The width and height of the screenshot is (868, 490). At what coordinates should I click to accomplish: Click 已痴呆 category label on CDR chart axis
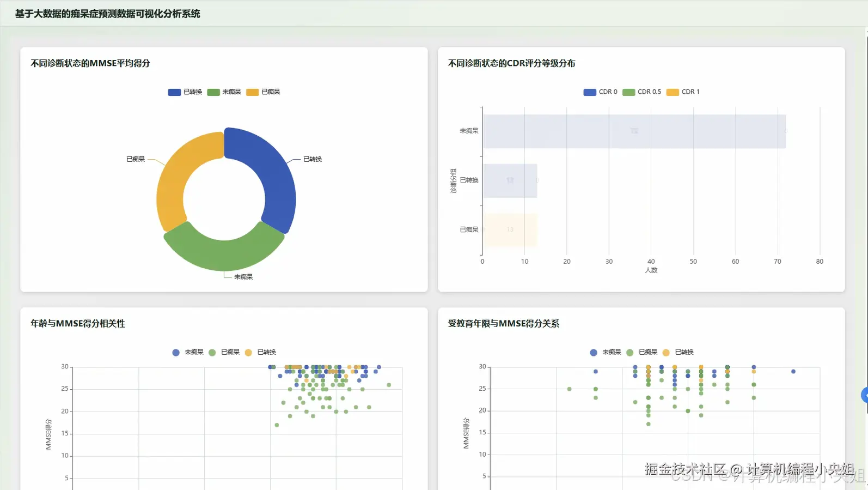click(x=469, y=230)
